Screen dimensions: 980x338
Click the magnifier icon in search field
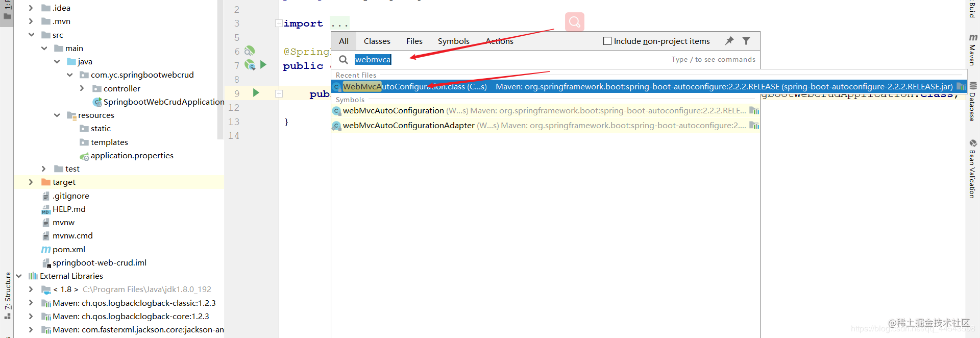(x=344, y=60)
